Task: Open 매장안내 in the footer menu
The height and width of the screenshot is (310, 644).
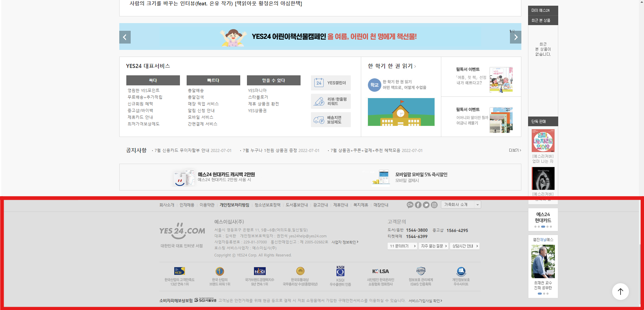Action: point(381,205)
